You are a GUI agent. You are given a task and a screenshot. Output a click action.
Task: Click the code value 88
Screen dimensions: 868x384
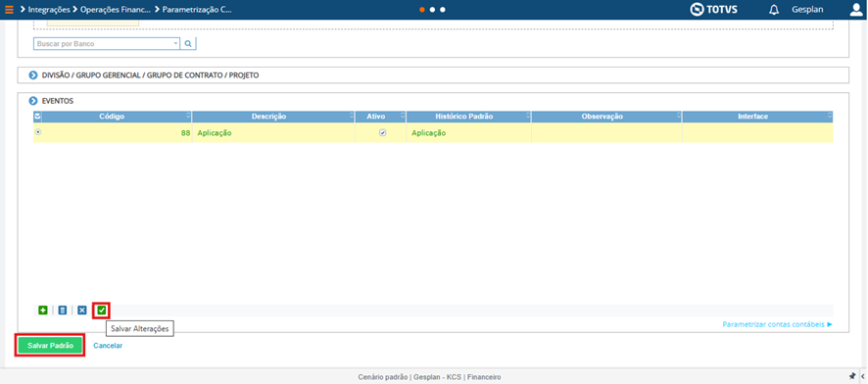pos(185,133)
